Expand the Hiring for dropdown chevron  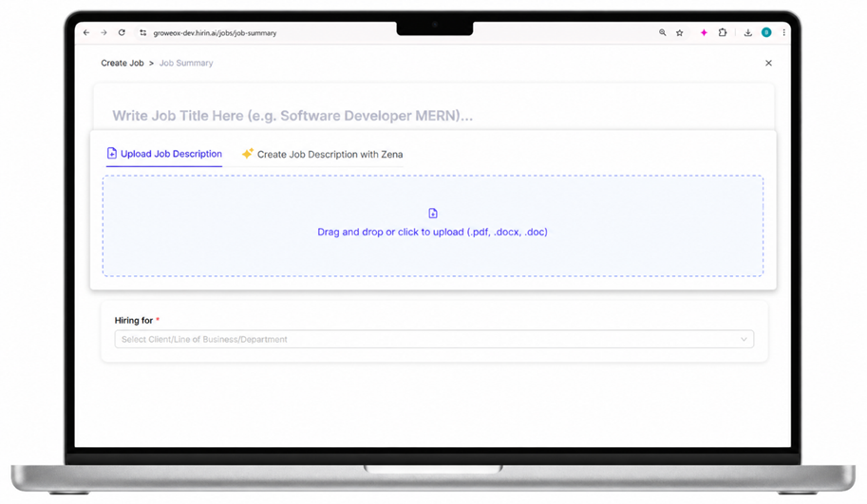point(744,339)
